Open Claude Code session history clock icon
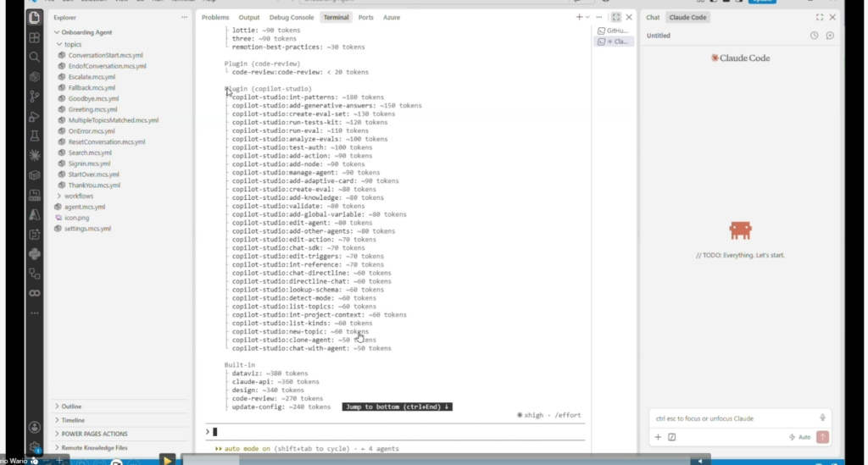Screen dimensions: 868x465 click(x=815, y=36)
